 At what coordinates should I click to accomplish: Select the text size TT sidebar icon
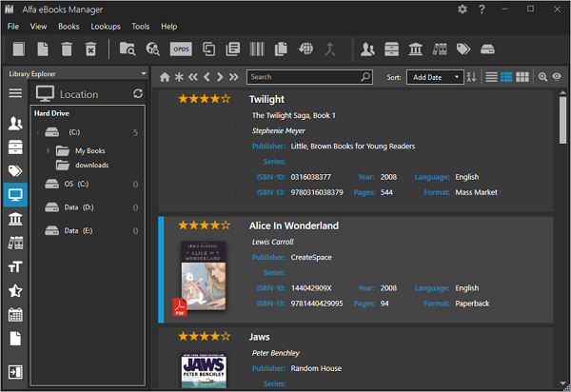[15, 266]
